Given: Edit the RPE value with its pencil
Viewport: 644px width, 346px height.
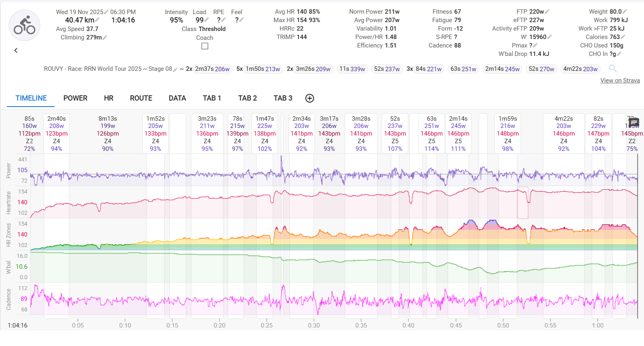Looking at the screenshot, I should click(x=223, y=20).
